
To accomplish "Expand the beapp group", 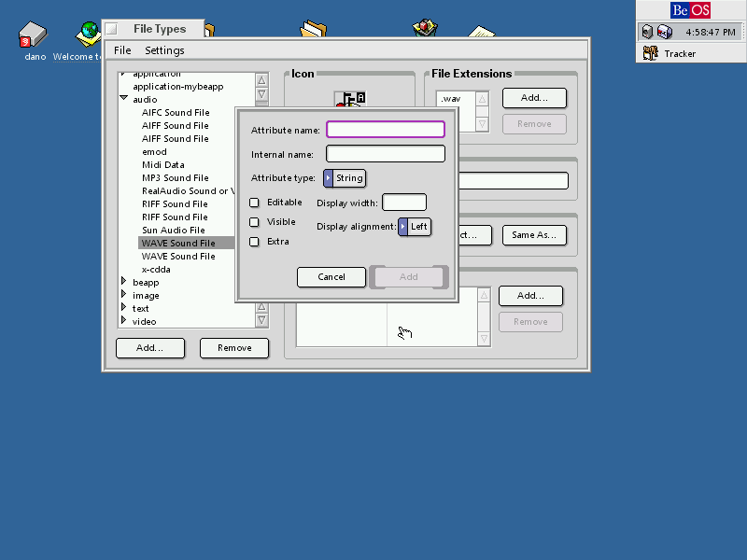I will coord(124,281).
